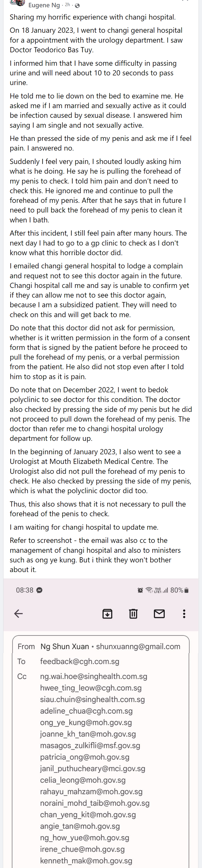The image size is (202, 868).
Task: Click the feedback@cgh.com.sg recipient
Action: (x=80, y=661)
